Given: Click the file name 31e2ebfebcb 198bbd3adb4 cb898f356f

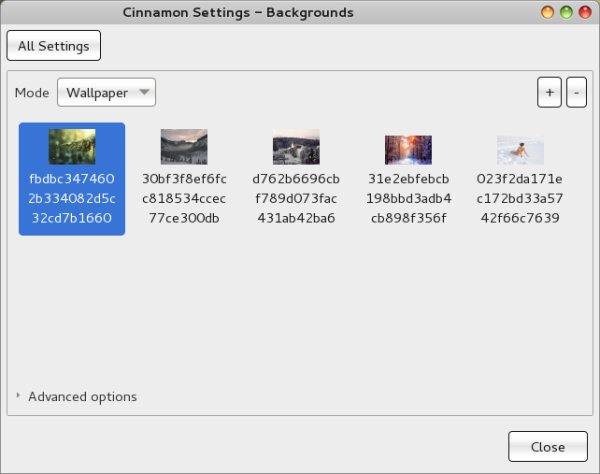Looking at the screenshot, I should [x=408, y=198].
